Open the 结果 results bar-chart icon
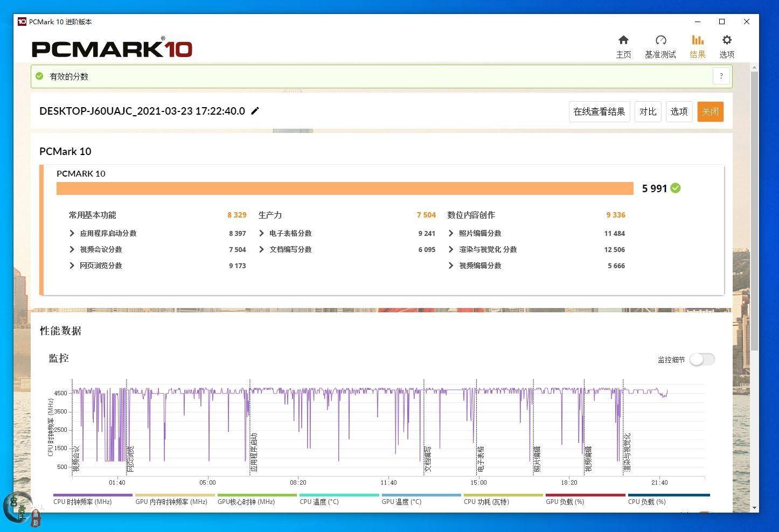Image resolution: width=779 pixels, height=532 pixels. click(698, 40)
